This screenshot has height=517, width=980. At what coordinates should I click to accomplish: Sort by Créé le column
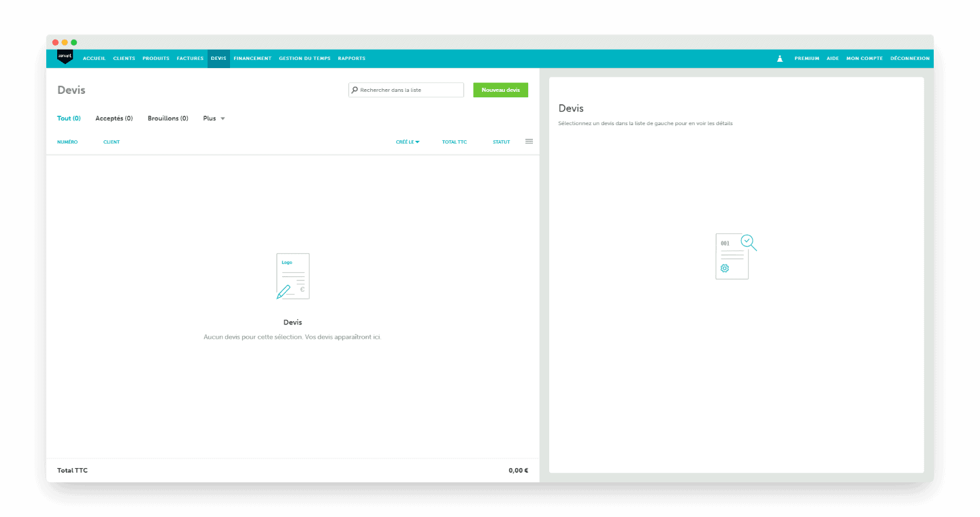pyautogui.click(x=408, y=142)
